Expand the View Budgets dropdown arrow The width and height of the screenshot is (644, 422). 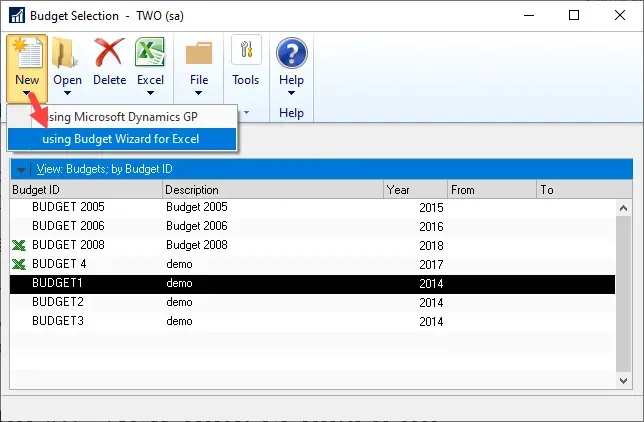pos(21,169)
